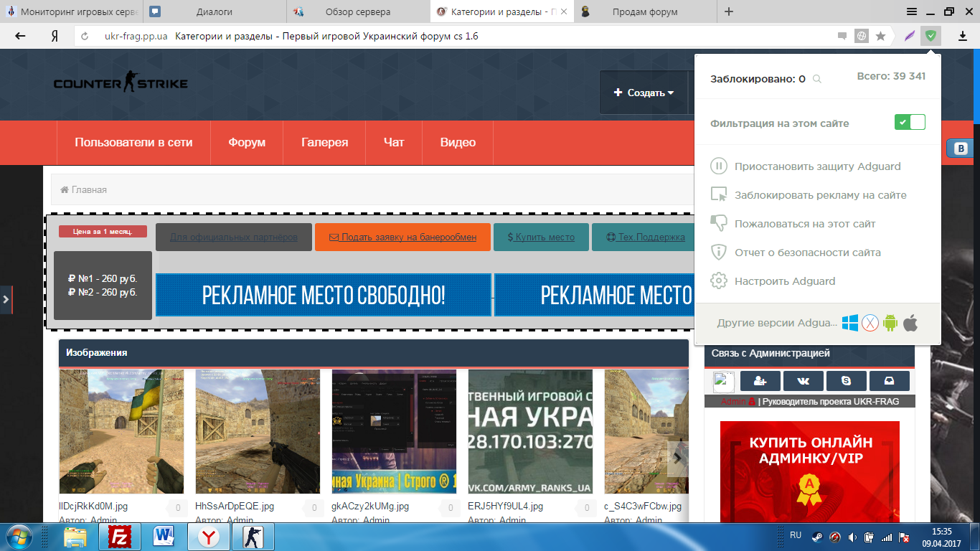
Task: Click the VK contact button
Action: tap(803, 381)
